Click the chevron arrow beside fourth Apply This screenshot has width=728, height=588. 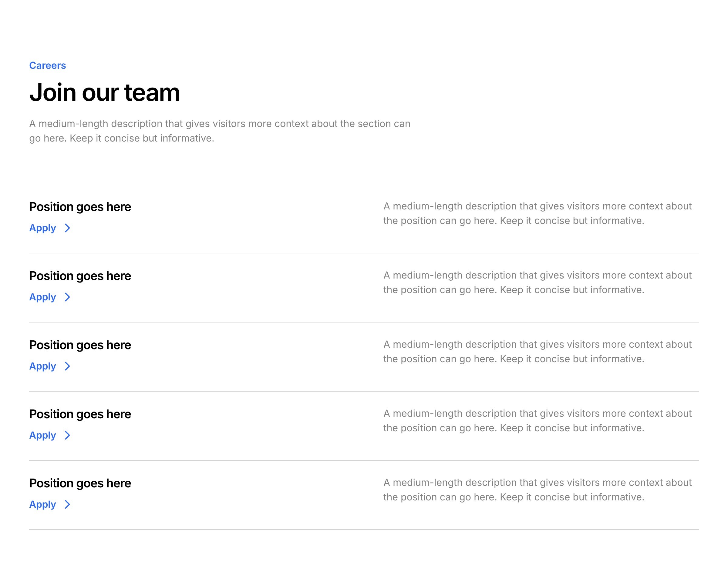click(x=67, y=435)
